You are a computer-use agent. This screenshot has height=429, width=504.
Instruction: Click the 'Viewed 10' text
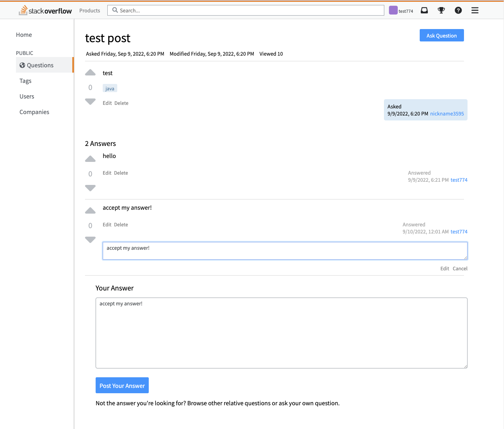[x=271, y=54]
